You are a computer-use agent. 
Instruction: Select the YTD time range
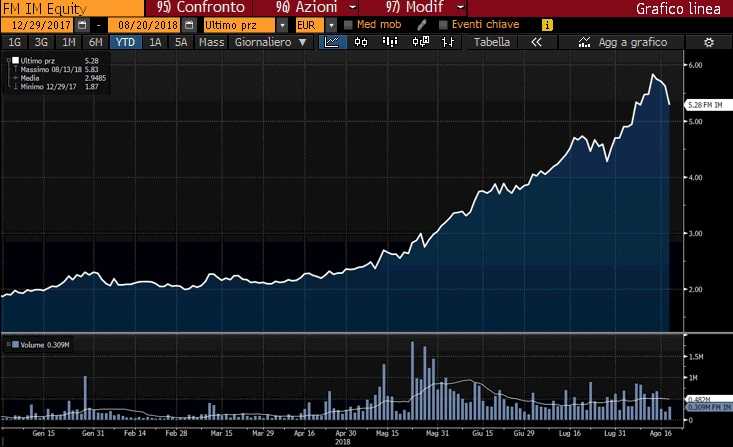pos(125,42)
